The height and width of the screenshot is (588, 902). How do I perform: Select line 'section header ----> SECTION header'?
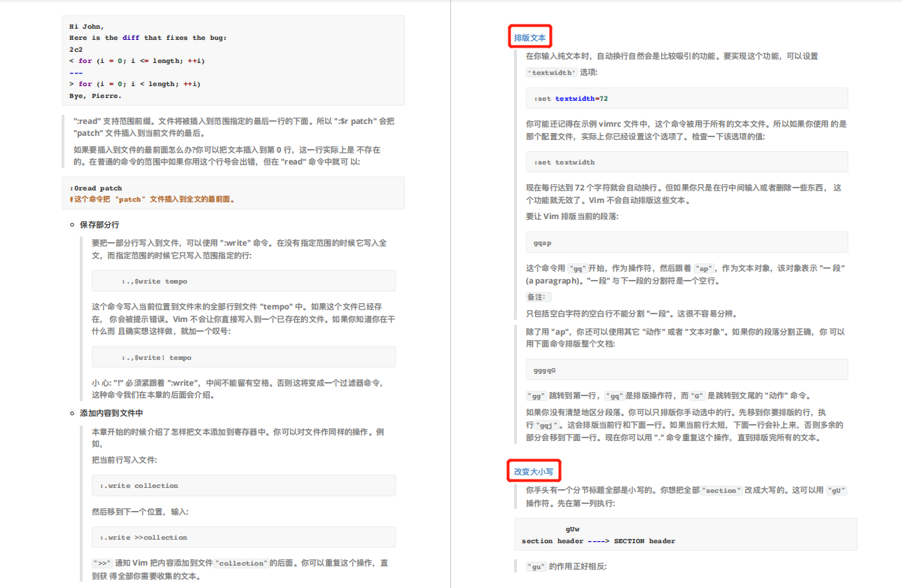tap(599, 541)
